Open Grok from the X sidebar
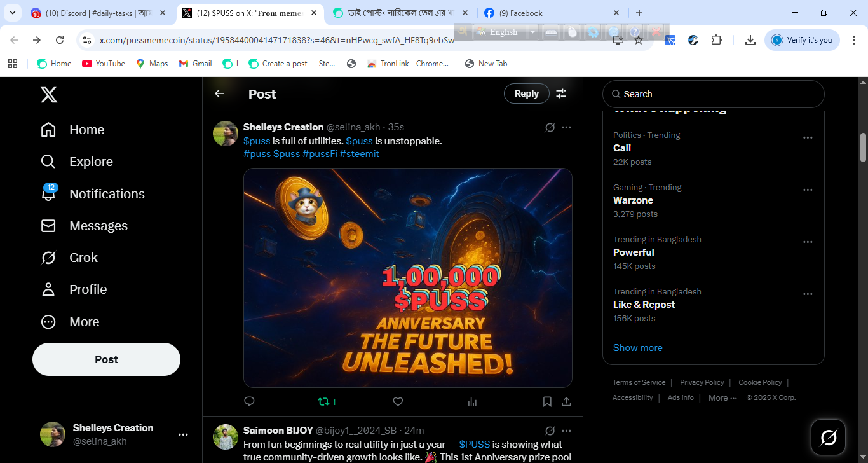Screen dimensions: 868x463 coord(69,258)
